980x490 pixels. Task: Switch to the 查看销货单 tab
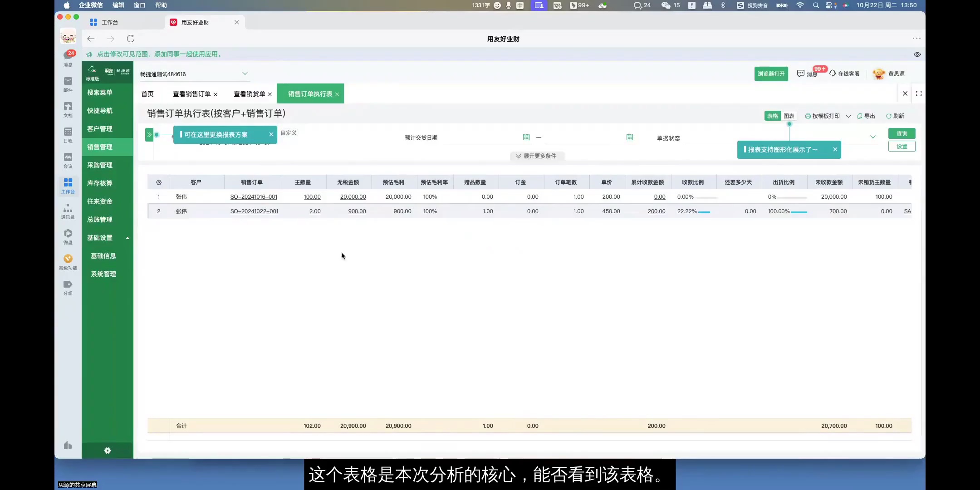(x=249, y=93)
